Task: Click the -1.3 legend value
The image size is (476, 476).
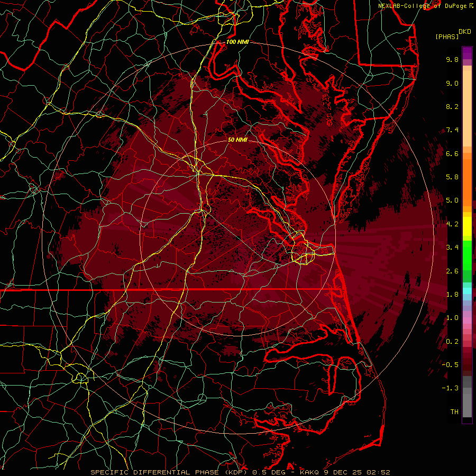Action: point(450,388)
